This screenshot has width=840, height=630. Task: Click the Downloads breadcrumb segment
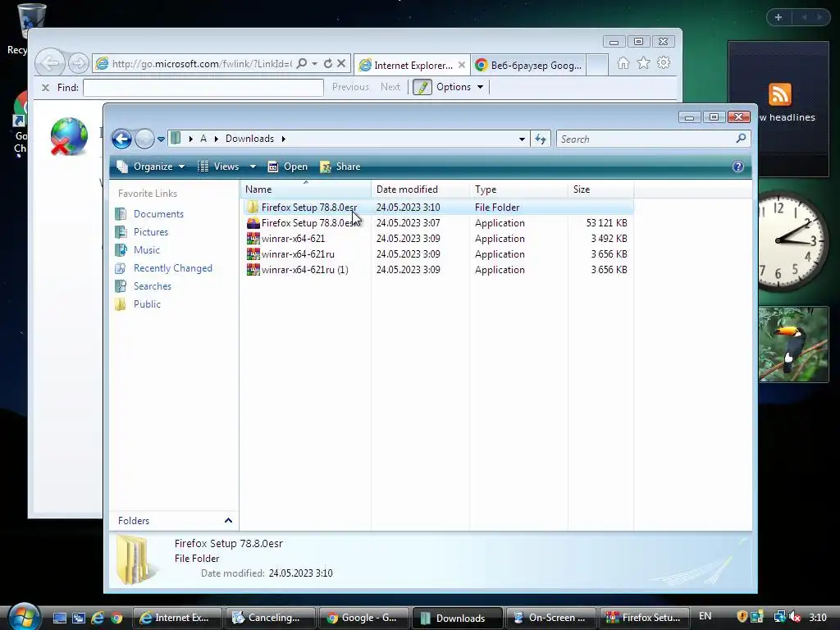249,139
